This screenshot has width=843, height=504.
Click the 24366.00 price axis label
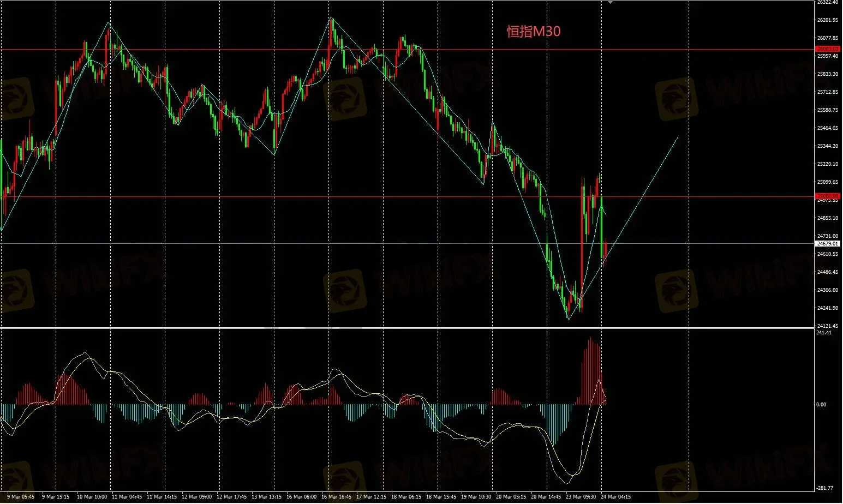pyautogui.click(x=828, y=290)
